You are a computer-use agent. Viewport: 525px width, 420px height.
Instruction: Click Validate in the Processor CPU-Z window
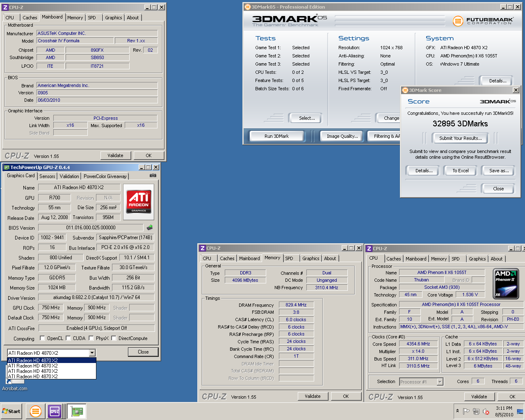point(479,397)
